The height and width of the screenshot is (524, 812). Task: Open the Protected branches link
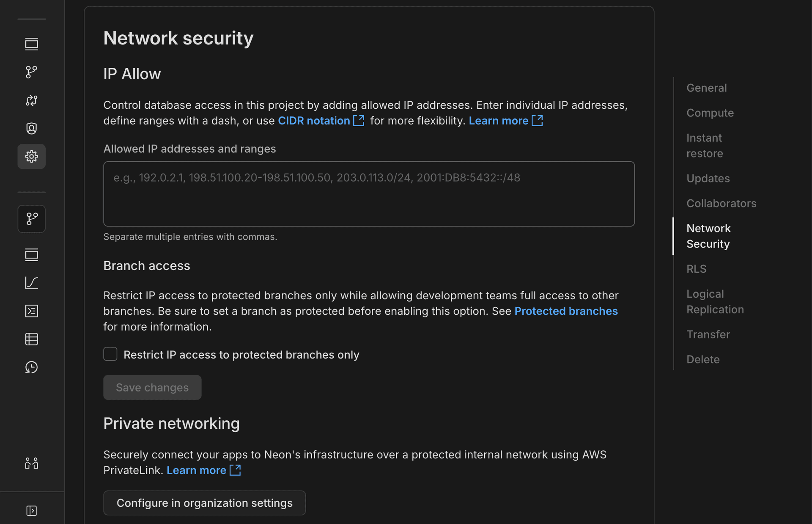[x=566, y=311]
